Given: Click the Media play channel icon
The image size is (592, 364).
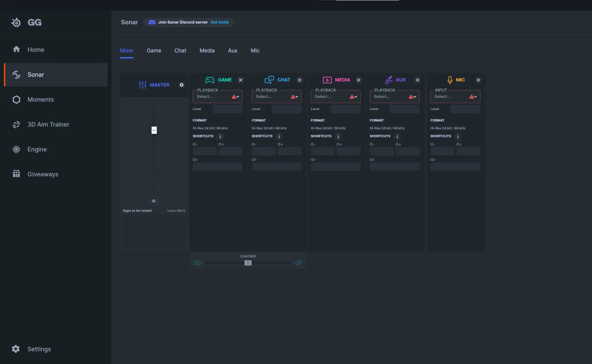Looking at the screenshot, I should tap(327, 80).
